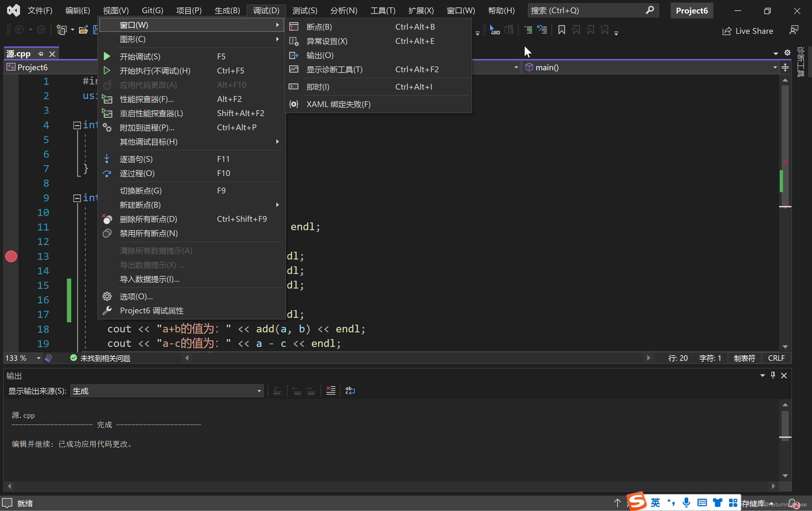Click the feedback person icon at top right
The image size is (812, 511).
point(794,30)
